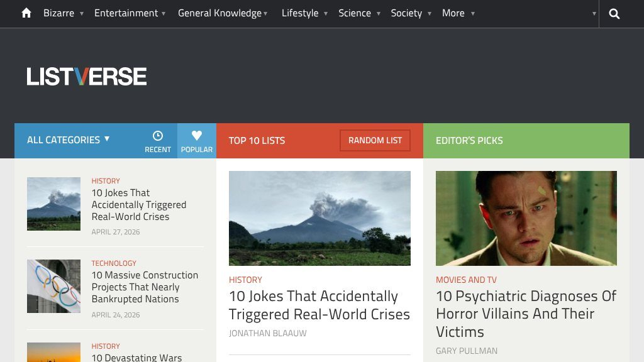Expand the More menu arrow
The height and width of the screenshot is (362, 644).
click(x=473, y=14)
